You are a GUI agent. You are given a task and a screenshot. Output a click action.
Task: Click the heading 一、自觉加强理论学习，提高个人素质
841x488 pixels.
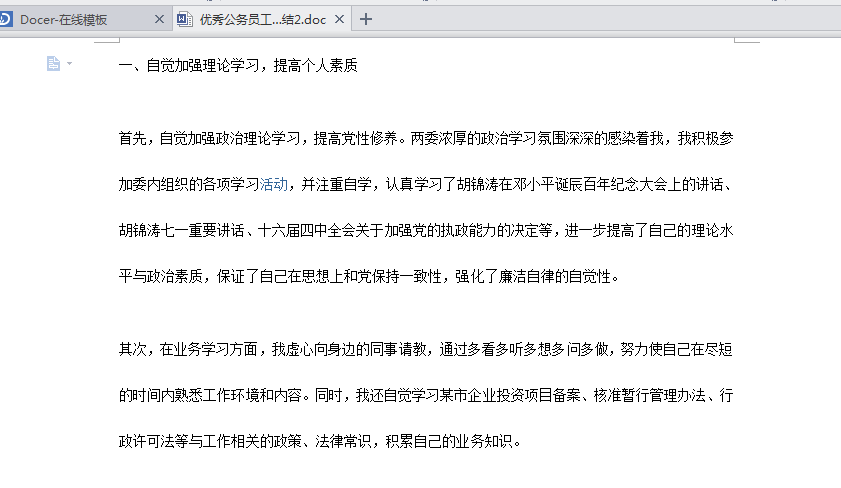point(238,65)
